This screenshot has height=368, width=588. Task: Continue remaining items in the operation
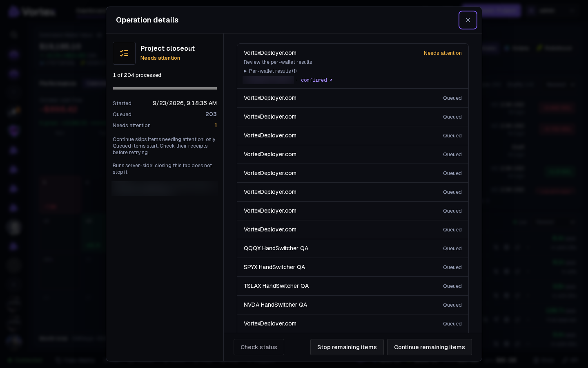pyautogui.click(x=430, y=347)
